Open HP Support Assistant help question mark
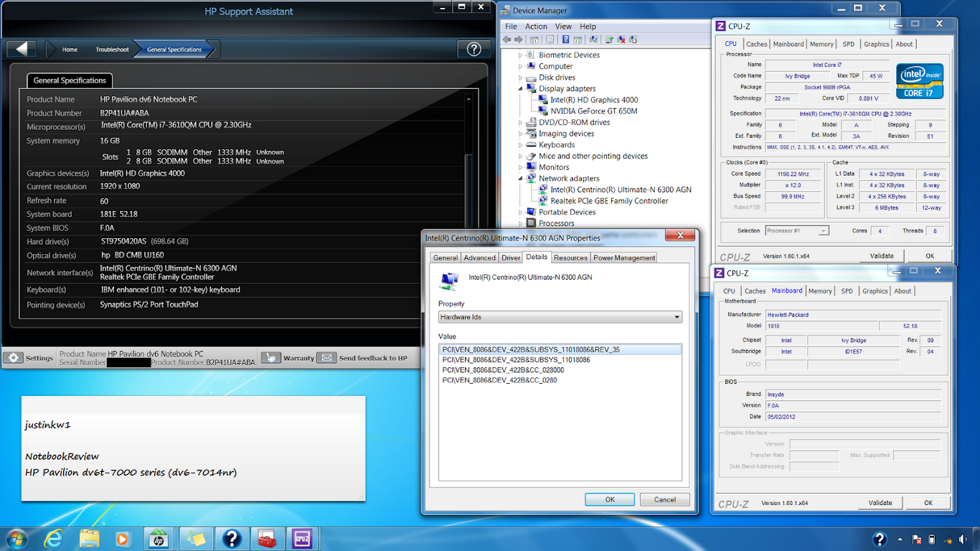The height and width of the screenshot is (551, 980). pos(473,49)
